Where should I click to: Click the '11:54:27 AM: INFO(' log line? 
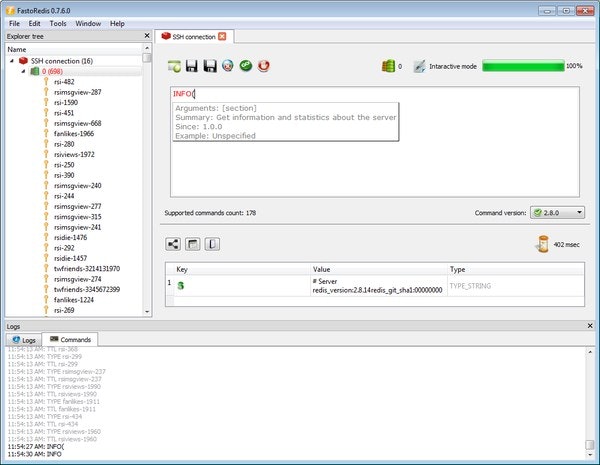tap(36, 446)
